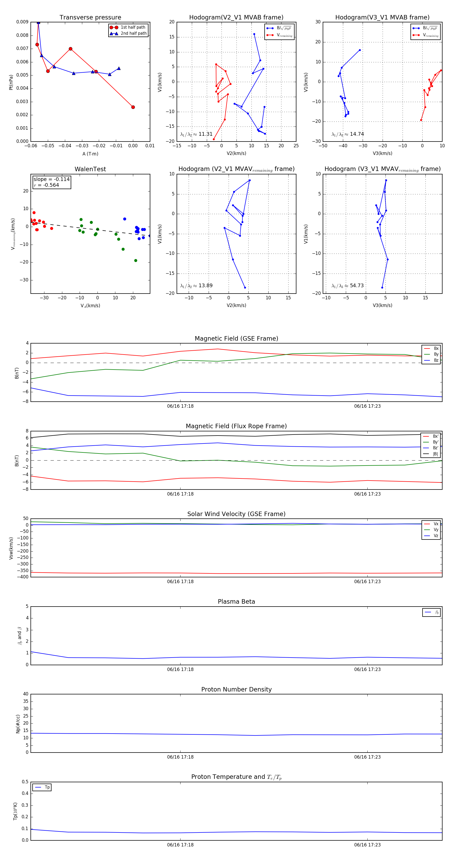Click the 'Solar Wind Velocity (GSE Frame)' title
The image size is (473, 868).
pos(236,514)
